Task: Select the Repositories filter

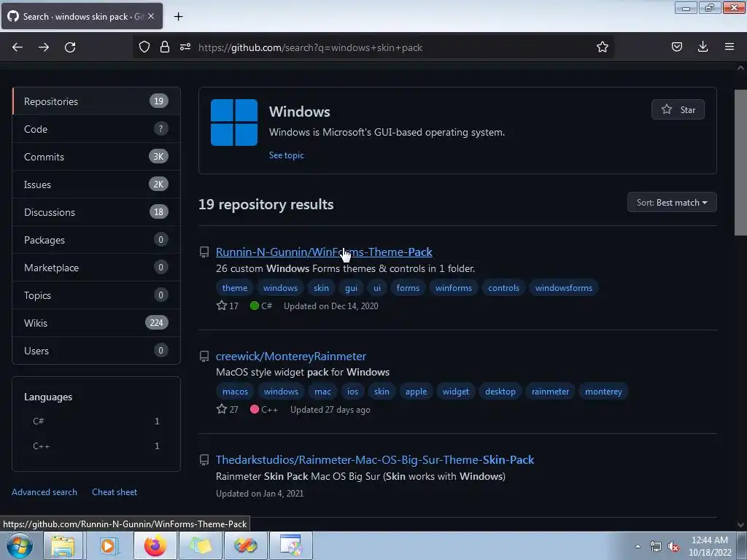Action: [96, 101]
